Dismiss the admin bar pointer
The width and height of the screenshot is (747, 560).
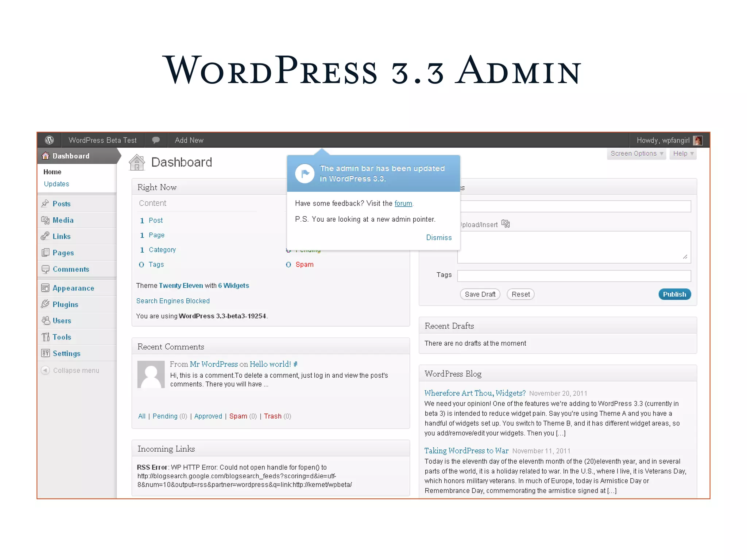click(x=439, y=237)
